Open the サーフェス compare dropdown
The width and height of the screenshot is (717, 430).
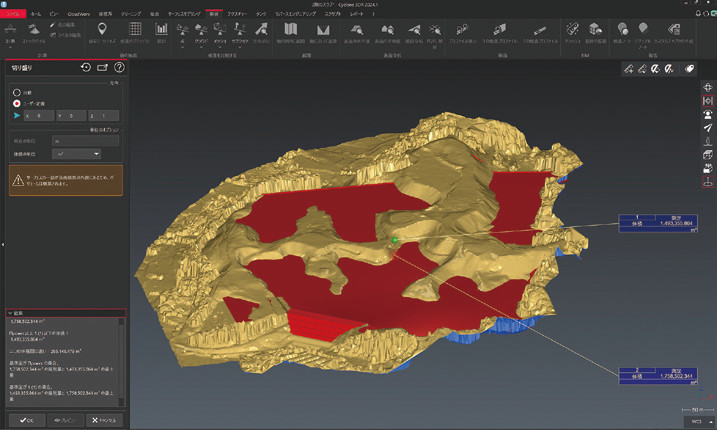point(239,47)
